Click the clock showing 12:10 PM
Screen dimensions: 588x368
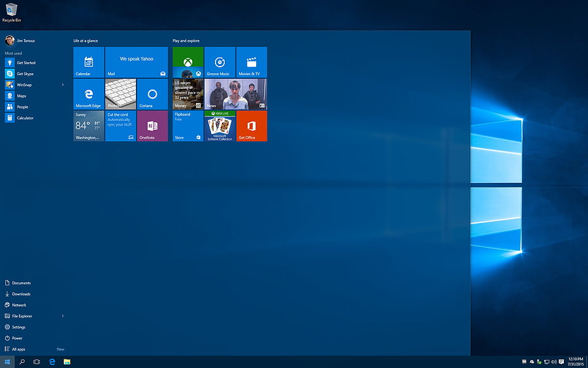pyautogui.click(x=576, y=361)
